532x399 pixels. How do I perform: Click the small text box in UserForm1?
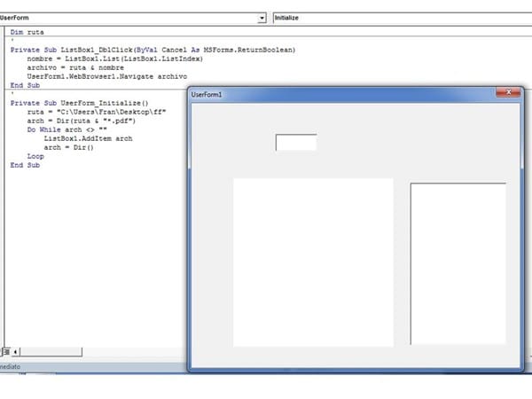[x=296, y=143]
